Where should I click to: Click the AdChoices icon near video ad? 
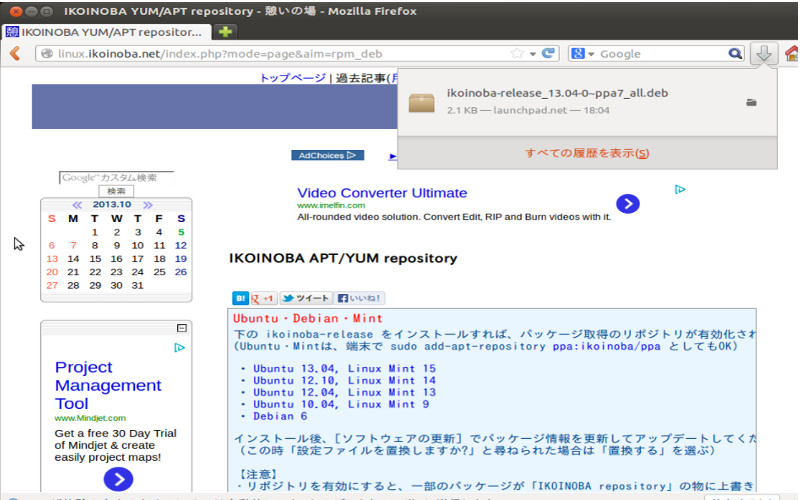click(x=680, y=189)
